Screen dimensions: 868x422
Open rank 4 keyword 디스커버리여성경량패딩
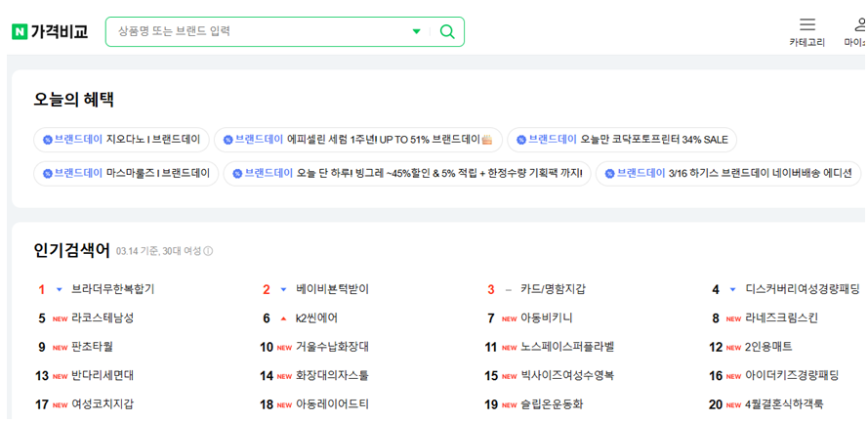tap(803, 289)
